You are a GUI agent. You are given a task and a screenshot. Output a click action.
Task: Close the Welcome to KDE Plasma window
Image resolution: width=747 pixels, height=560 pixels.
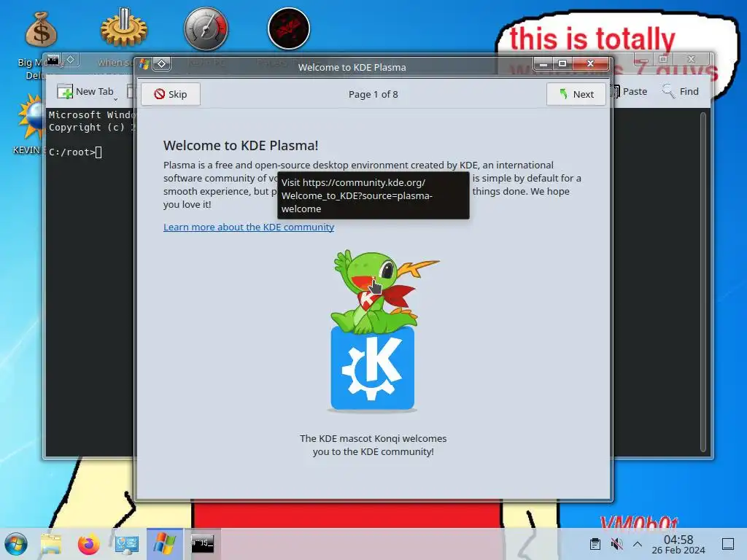pos(591,64)
